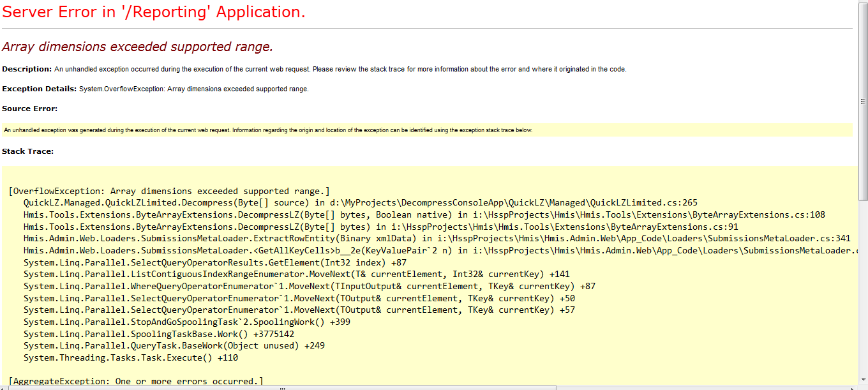
Task: Click the vertical scrollbar thumb
Action: [x=862, y=101]
